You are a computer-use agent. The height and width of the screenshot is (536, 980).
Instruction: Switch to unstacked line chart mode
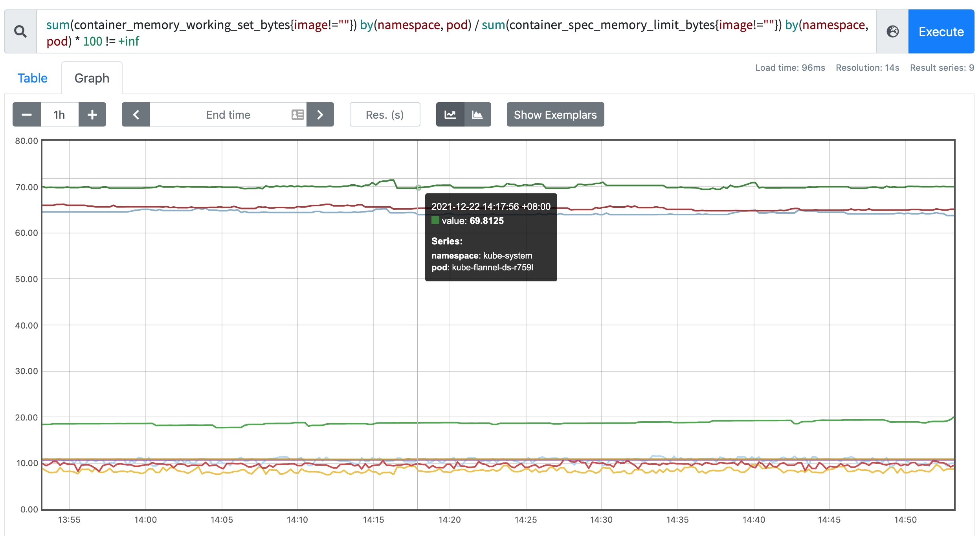450,115
